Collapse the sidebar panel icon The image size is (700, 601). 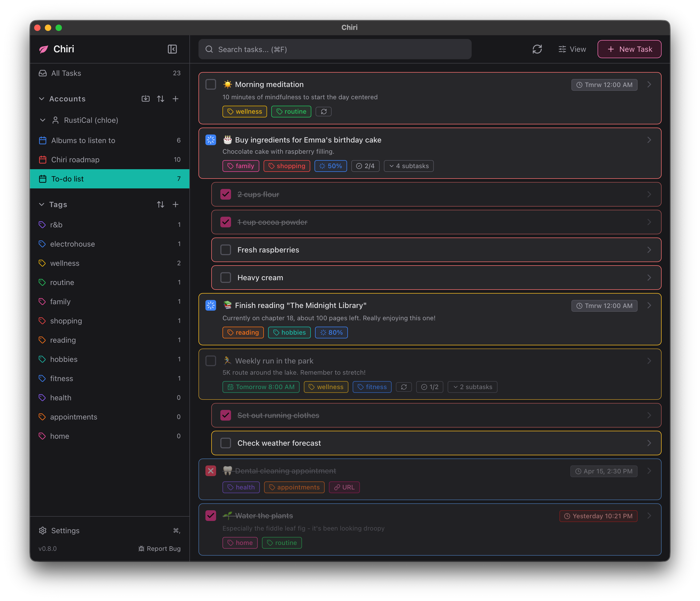pos(172,49)
